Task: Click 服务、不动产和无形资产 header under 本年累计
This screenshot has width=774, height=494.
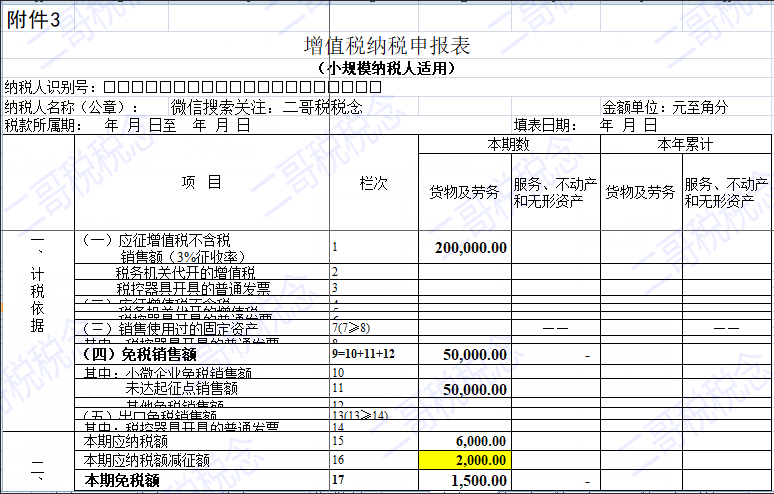Action: pyautogui.click(x=726, y=192)
